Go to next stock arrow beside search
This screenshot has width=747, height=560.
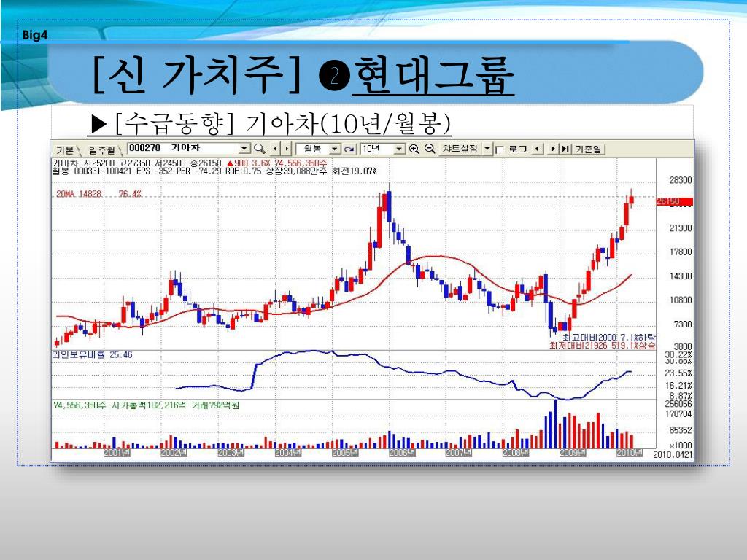coord(286,149)
